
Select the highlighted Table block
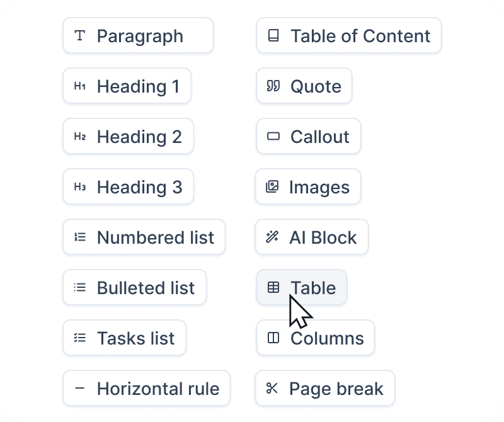pyautogui.click(x=302, y=287)
